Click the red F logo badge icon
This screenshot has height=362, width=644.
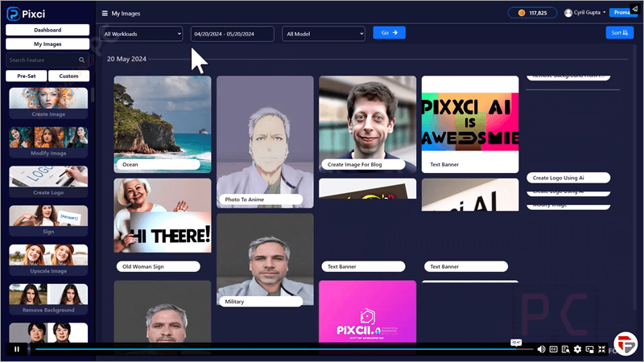coord(625,343)
